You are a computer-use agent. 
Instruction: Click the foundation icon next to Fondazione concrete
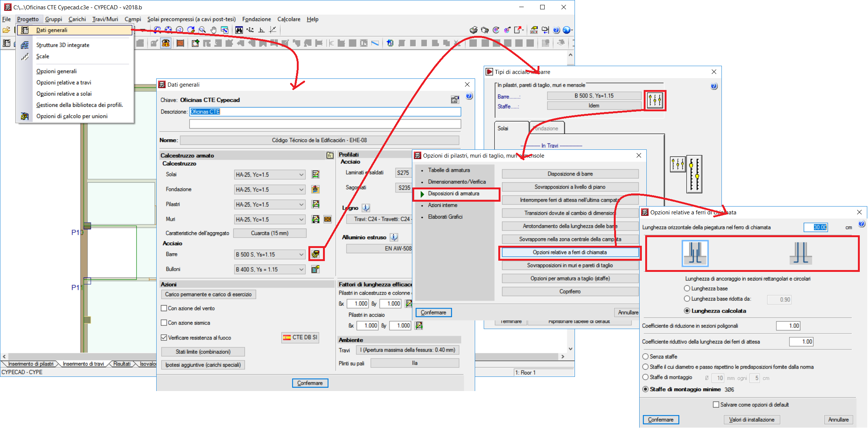(316, 189)
